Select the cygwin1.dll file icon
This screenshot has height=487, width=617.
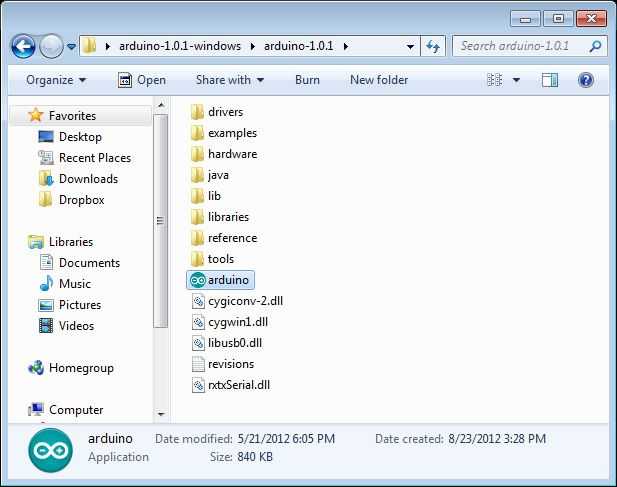click(198, 322)
